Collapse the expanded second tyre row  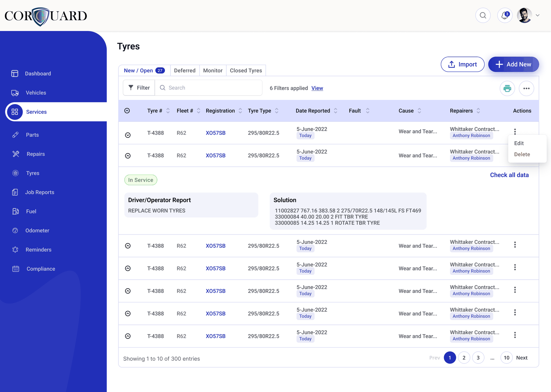[x=128, y=156]
